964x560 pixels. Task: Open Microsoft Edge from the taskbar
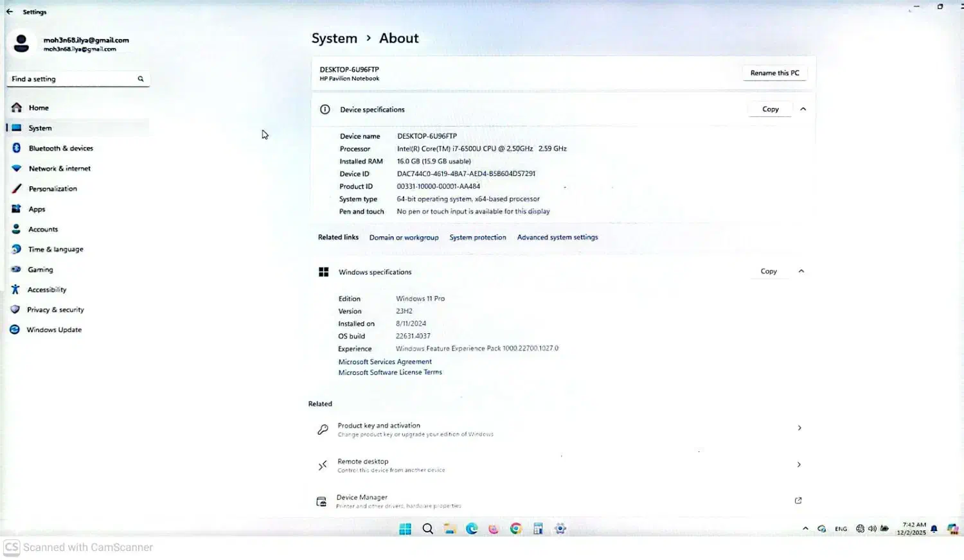click(472, 529)
